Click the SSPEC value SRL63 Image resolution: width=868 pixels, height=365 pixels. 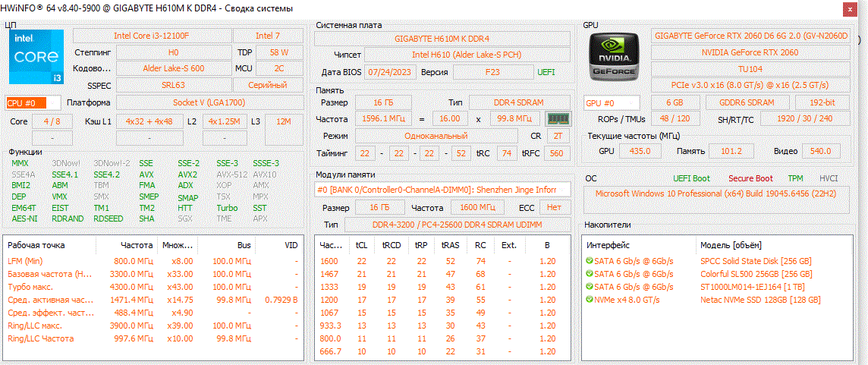(173, 85)
